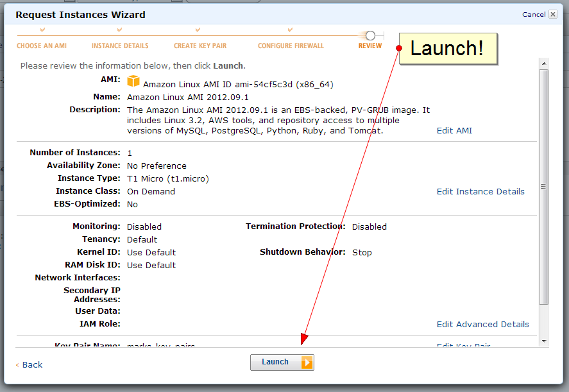Screen dimensions: 569x392
Task: Click the "EBS-Optimized:" label
Action: (x=87, y=204)
